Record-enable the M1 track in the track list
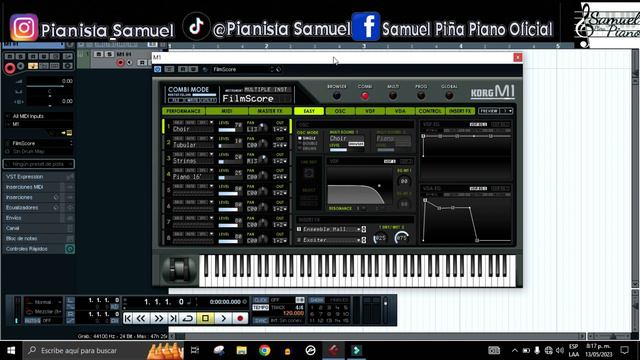The width and height of the screenshot is (640, 360). [120, 62]
